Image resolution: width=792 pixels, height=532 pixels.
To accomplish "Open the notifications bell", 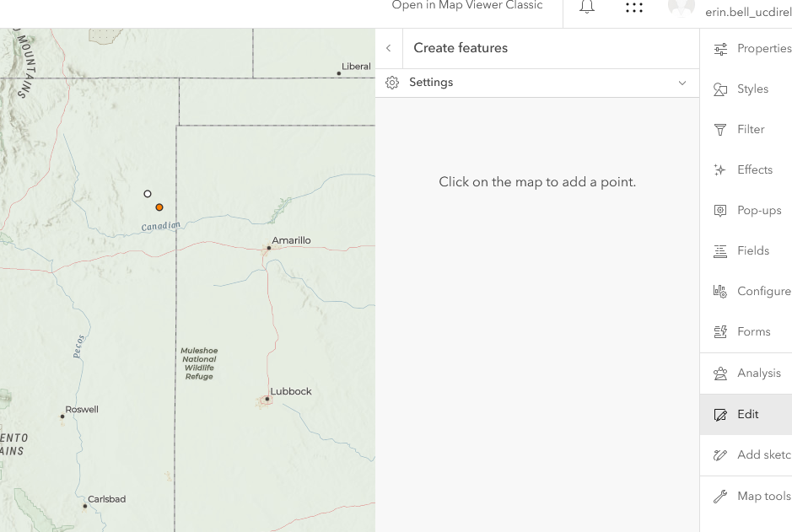I will click(x=587, y=7).
